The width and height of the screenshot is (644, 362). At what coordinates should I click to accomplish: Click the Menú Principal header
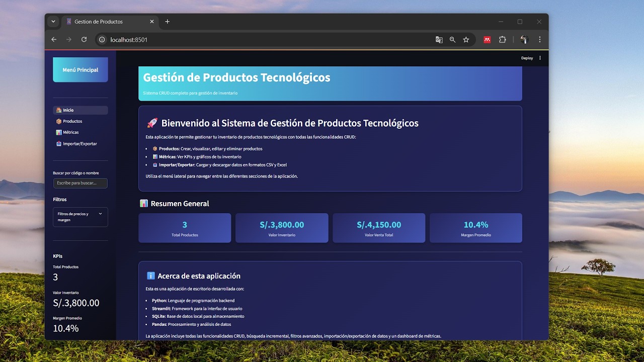click(x=80, y=70)
